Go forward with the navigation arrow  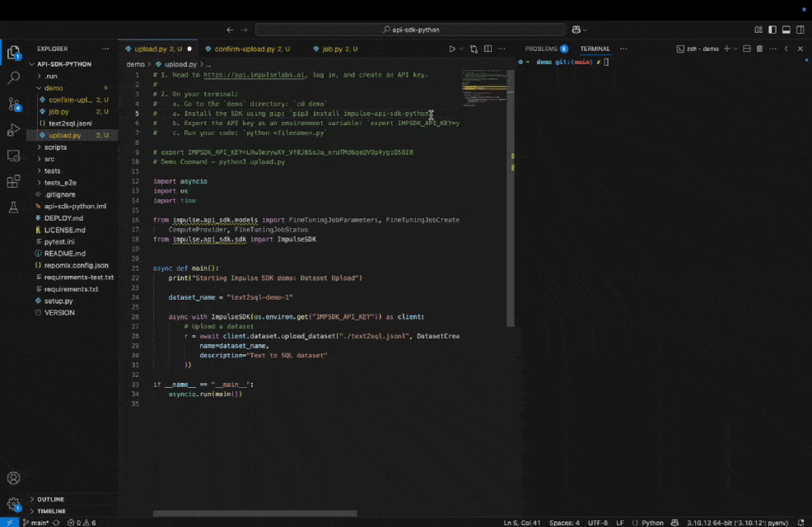coord(244,30)
